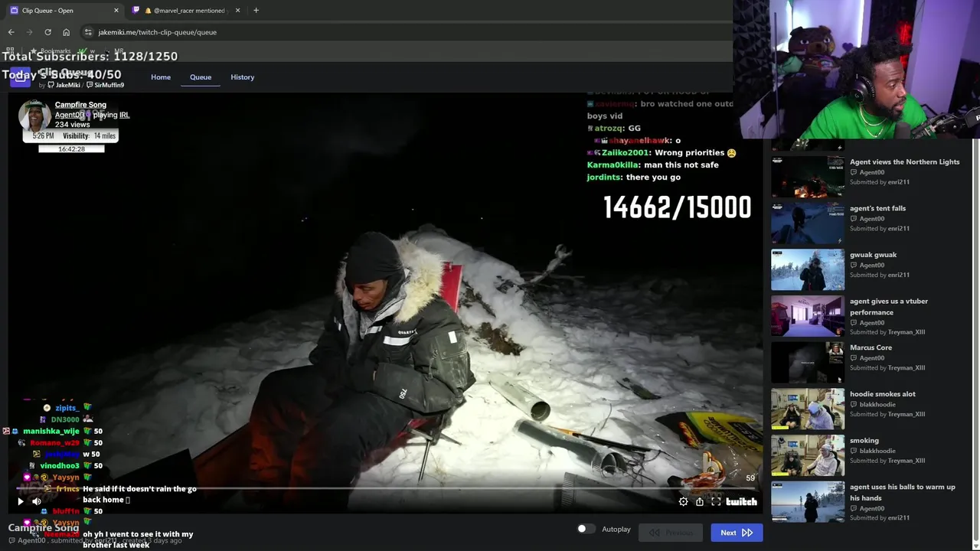The width and height of the screenshot is (980, 551).
Task: Toggle the Autoplay switch
Action: coord(586,529)
